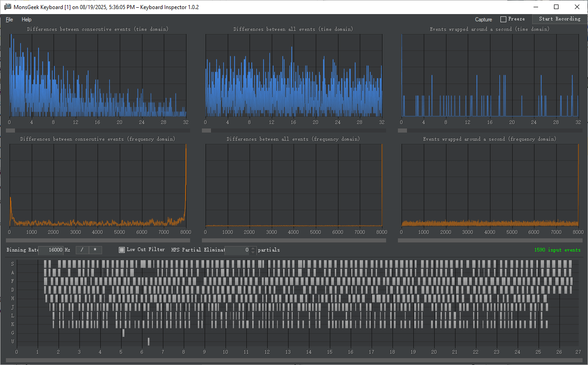
Task: Open the Help menu
Action: (27, 20)
